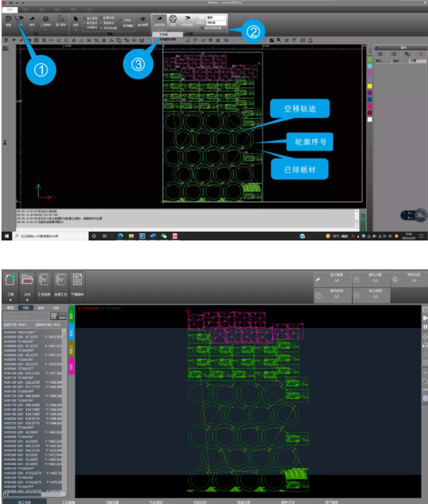Screen dimensions: 428x504
Task: Click the play button on right sidebar
Action: [425, 318]
